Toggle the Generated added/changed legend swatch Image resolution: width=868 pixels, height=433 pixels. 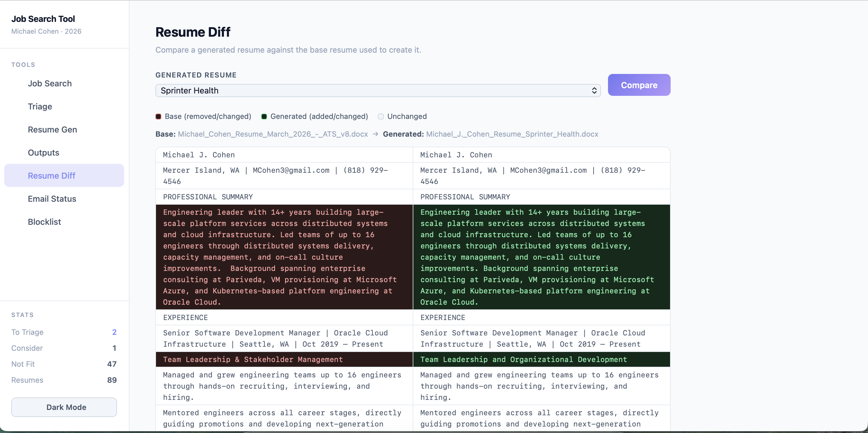click(x=264, y=116)
